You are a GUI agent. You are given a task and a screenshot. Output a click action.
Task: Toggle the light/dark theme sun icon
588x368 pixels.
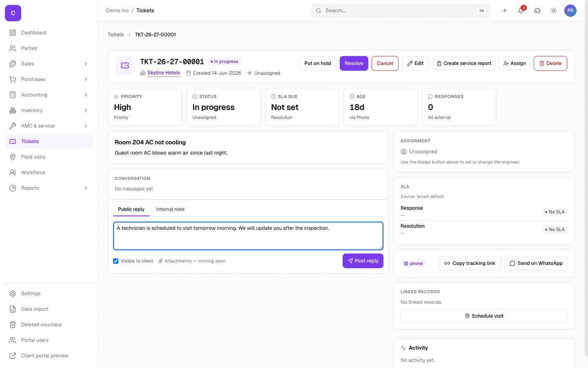[554, 11]
